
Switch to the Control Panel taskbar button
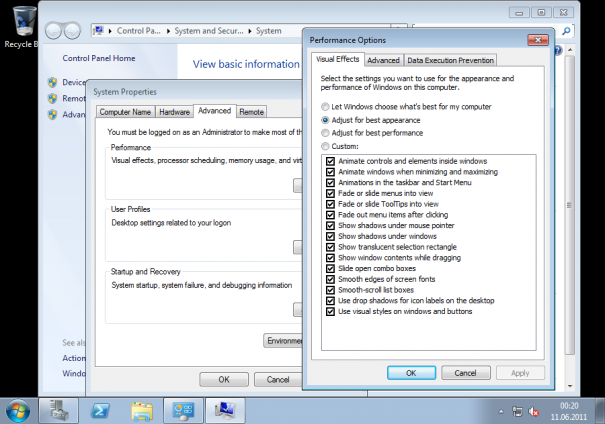[183, 411]
